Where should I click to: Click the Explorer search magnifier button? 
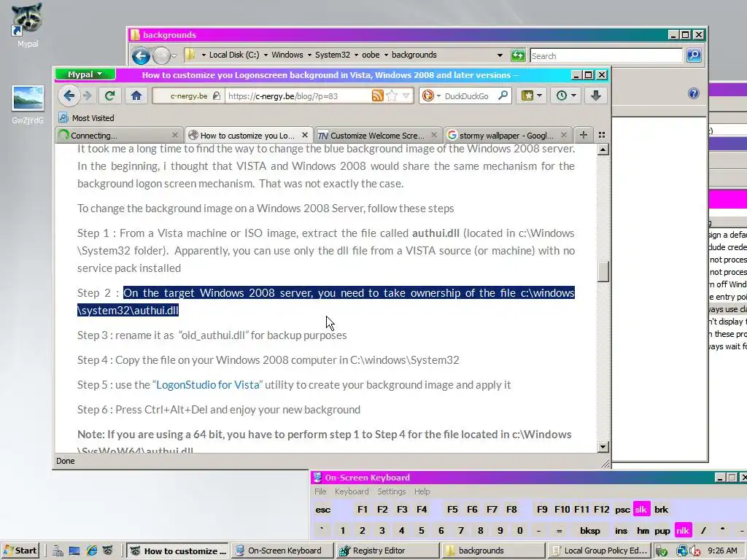(694, 55)
